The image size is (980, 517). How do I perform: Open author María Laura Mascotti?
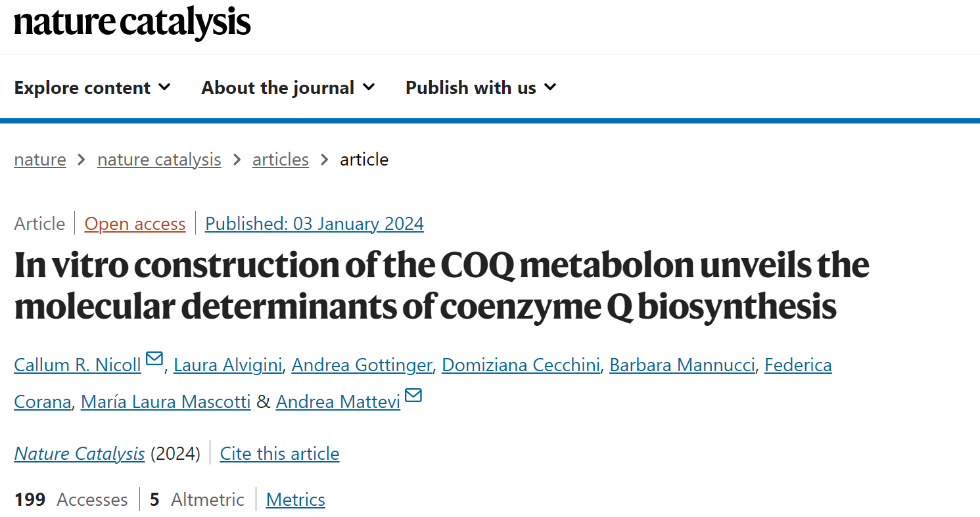coord(166,401)
